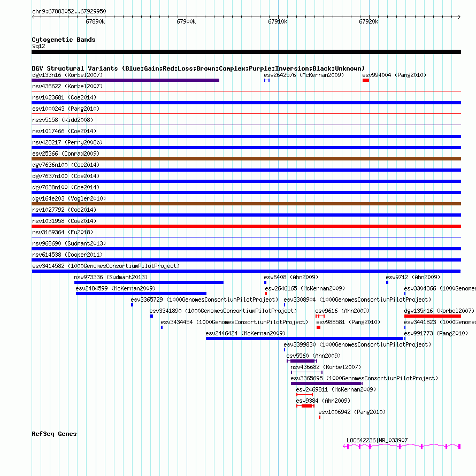Click the 67920k ruler tick label
The height and width of the screenshot is (476, 476).
pos(368,21)
